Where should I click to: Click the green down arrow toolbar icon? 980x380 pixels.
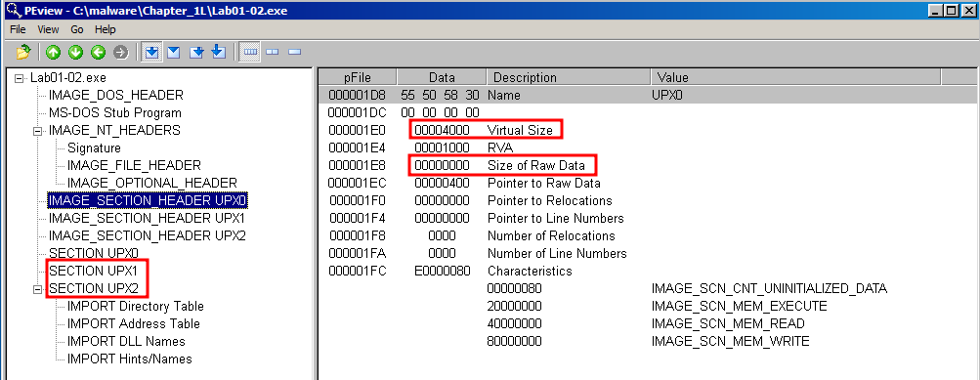[x=75, y=53]
